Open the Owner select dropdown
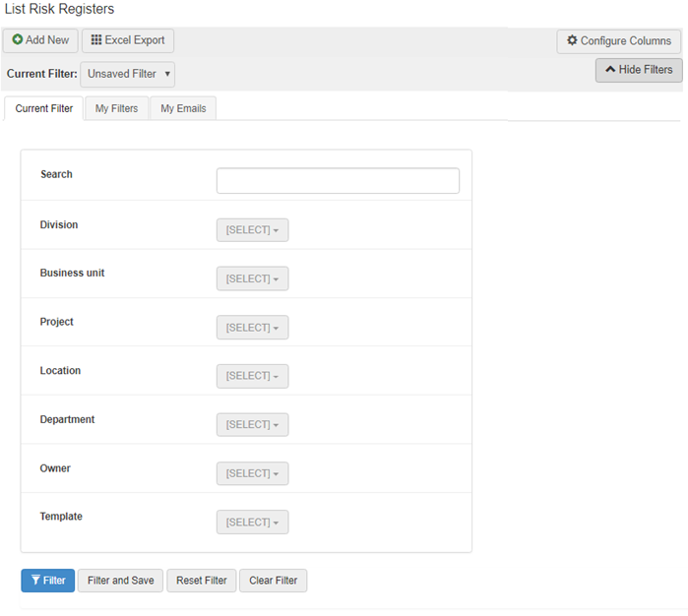 (252, 473)
